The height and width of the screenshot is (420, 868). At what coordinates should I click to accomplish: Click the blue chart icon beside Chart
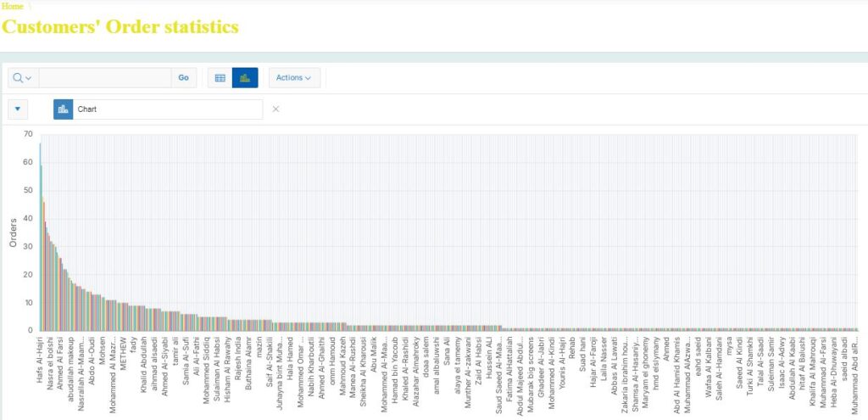[63, 109]
